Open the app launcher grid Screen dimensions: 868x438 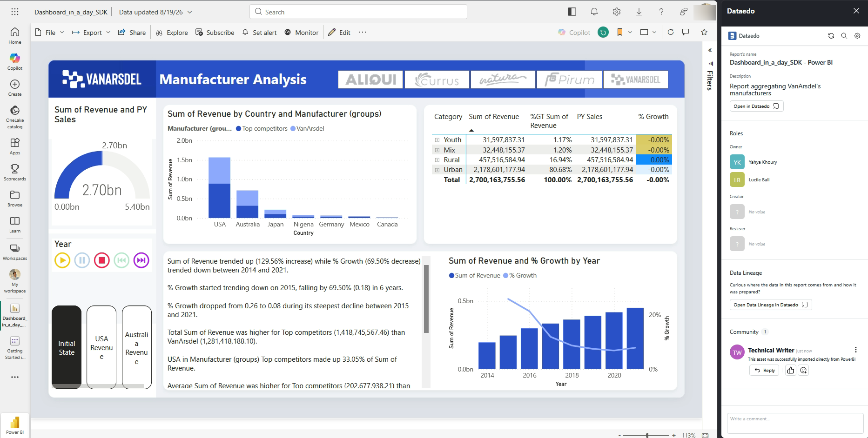15,12
